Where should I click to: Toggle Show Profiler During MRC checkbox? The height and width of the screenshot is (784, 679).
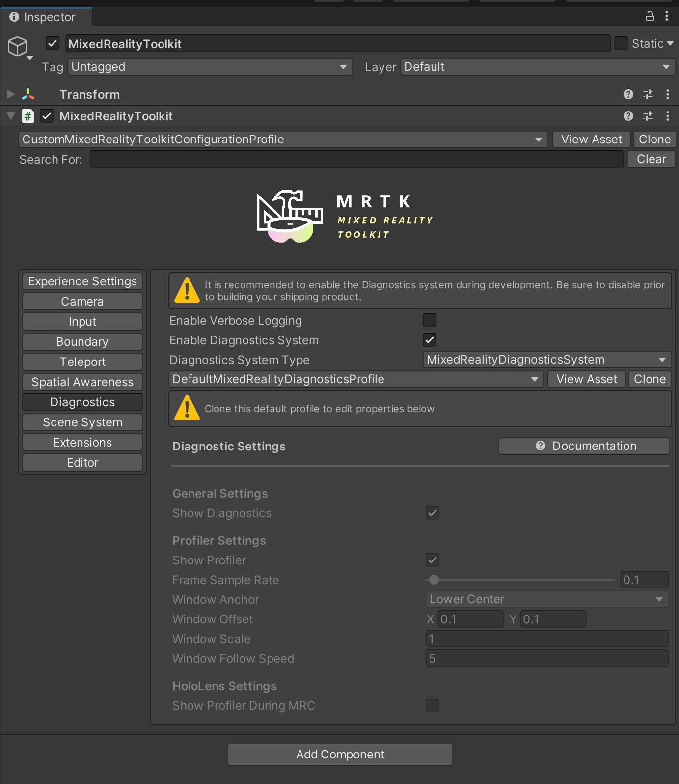coord(433,705)
